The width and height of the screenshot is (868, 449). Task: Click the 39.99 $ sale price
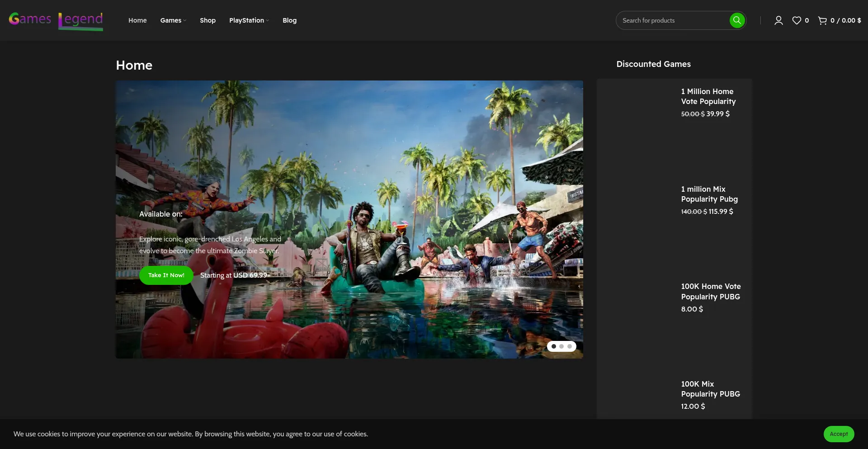[718, 114]
